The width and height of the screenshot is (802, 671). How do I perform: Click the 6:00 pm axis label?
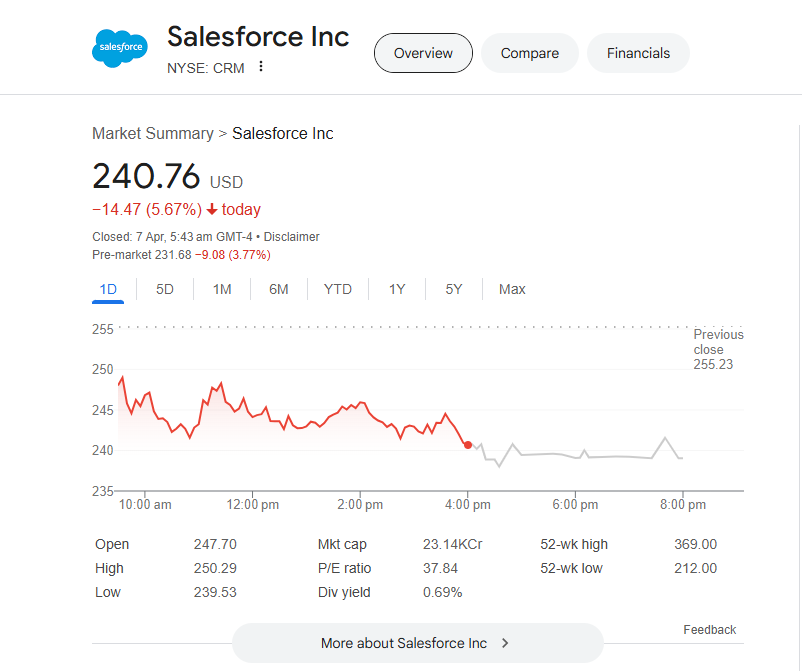(x=575, y=505)
